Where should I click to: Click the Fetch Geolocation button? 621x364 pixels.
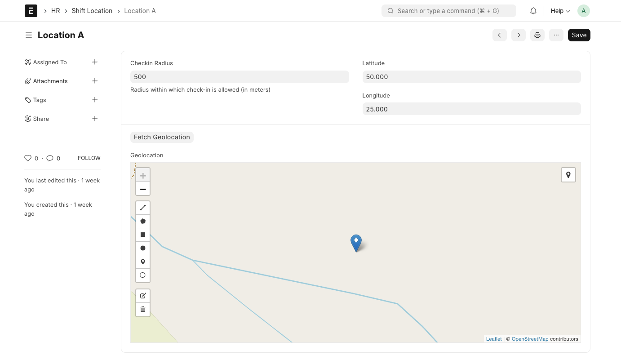pos(162,137)
